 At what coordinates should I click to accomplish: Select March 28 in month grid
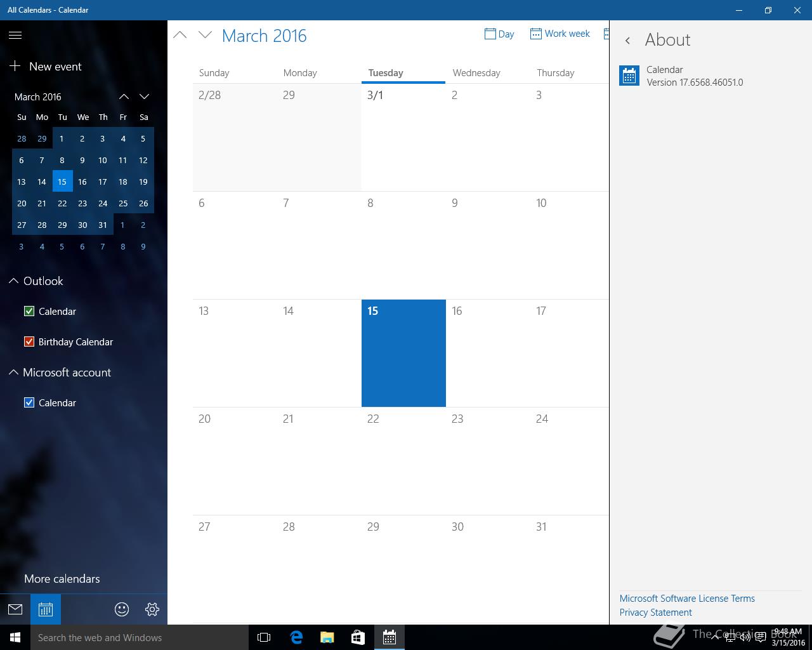[319, 569]
